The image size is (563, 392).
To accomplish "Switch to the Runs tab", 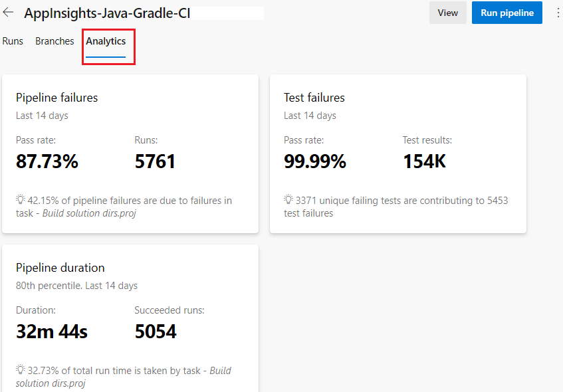I will [13, 41].
